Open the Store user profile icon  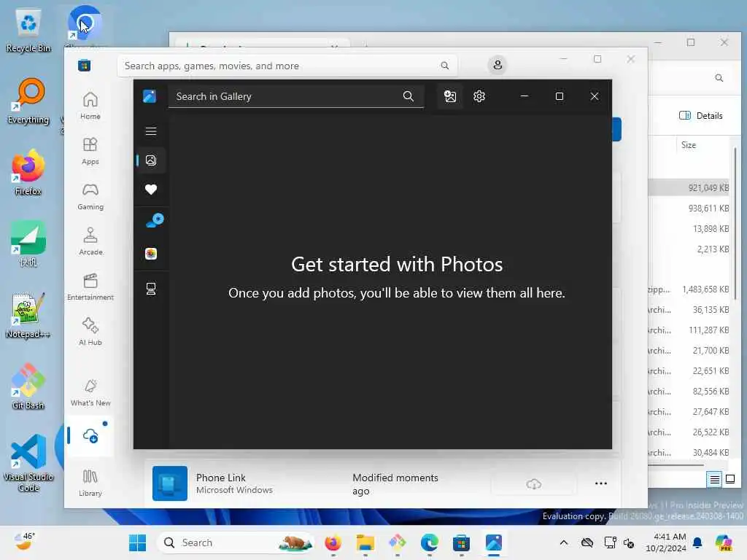[498, 65]
